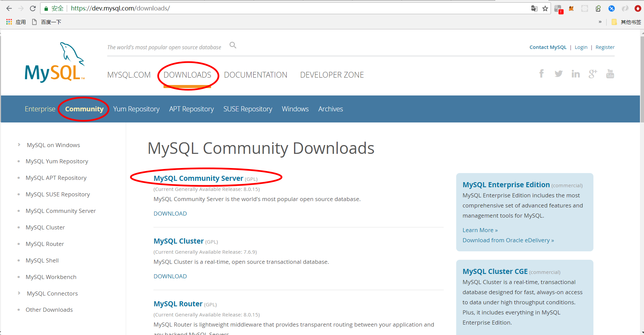The height and width of the screenshot is (335, 644).
Task: Click DOWNLOAD under MySQL Cluster
Action: pyautogui.click(x=170, y=276)
